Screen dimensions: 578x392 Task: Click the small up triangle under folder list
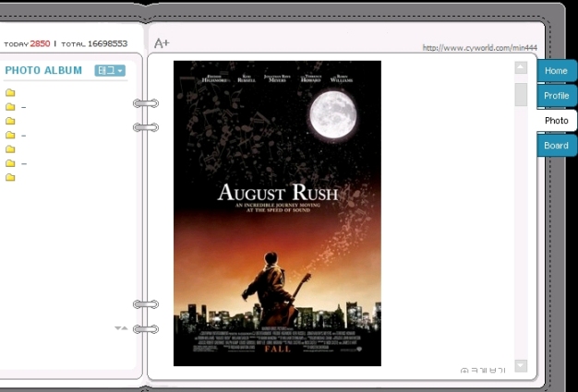tap(125, 328)
